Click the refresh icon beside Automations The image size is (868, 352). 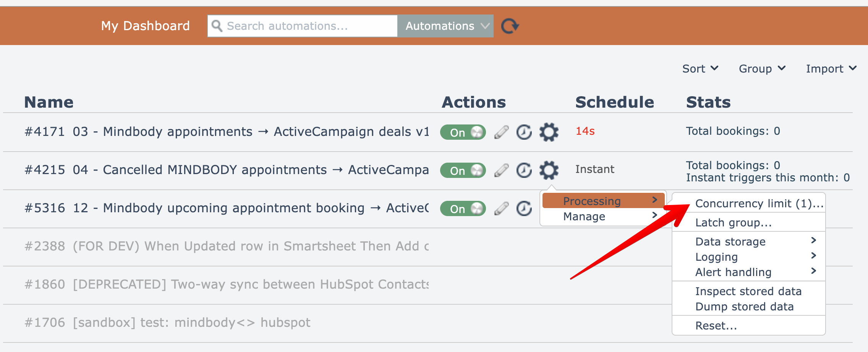pyautogui.click(x=510, y=26)
